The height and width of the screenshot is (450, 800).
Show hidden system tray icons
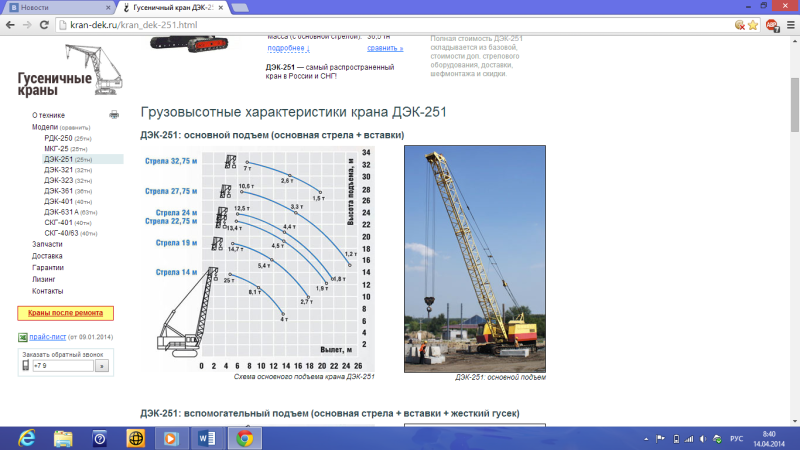[x=646, y=439]
